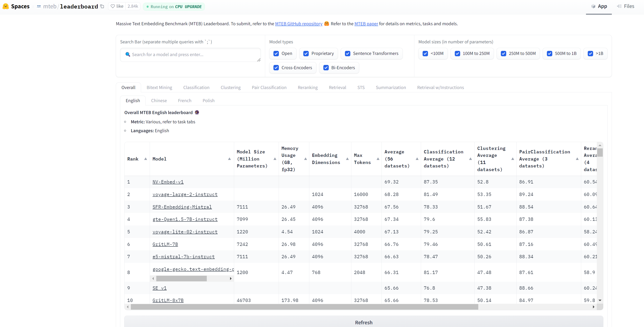
Task: Open the MTEB GitHub repository link
Action: [298, 24]
